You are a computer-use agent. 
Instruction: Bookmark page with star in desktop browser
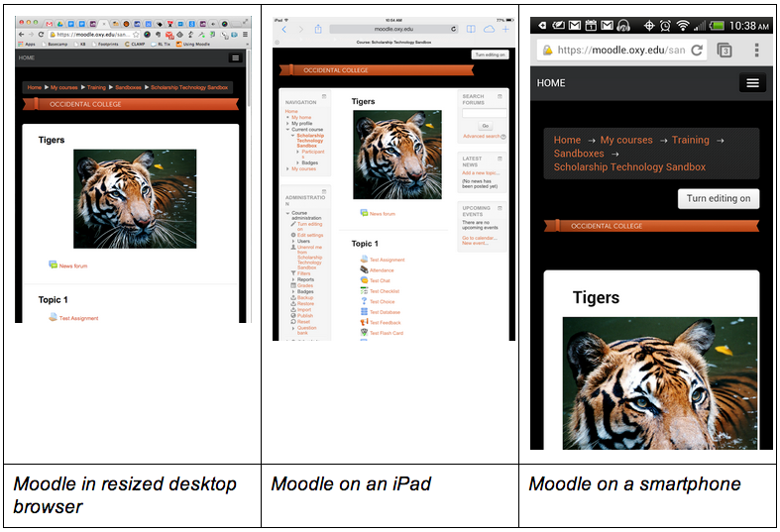tap(136, 35)
